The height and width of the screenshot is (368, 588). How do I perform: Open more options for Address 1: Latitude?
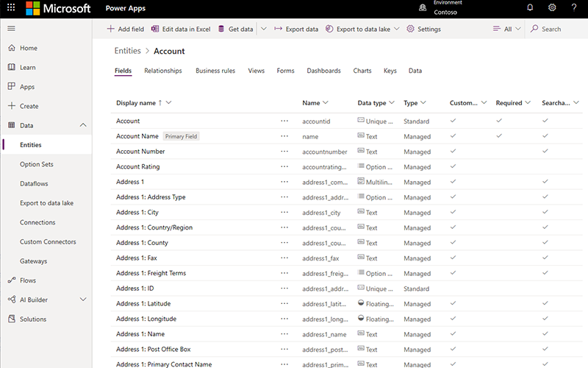pos(284,303)
